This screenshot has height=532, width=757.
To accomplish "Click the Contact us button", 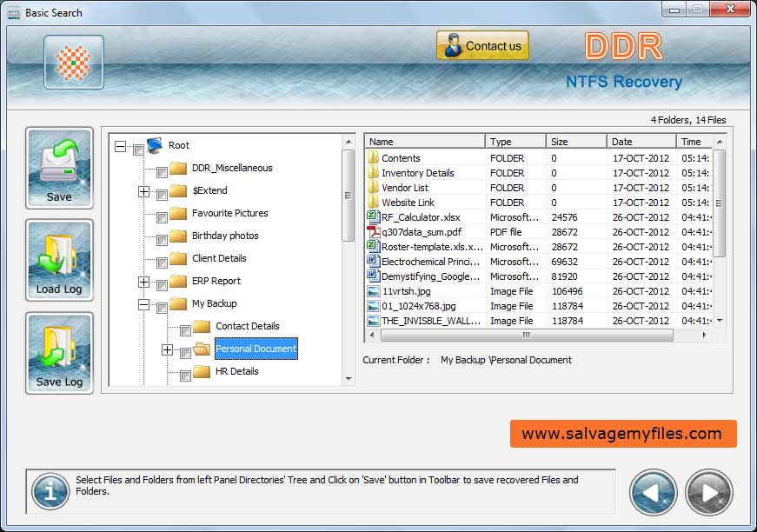I will click(482, 46).
